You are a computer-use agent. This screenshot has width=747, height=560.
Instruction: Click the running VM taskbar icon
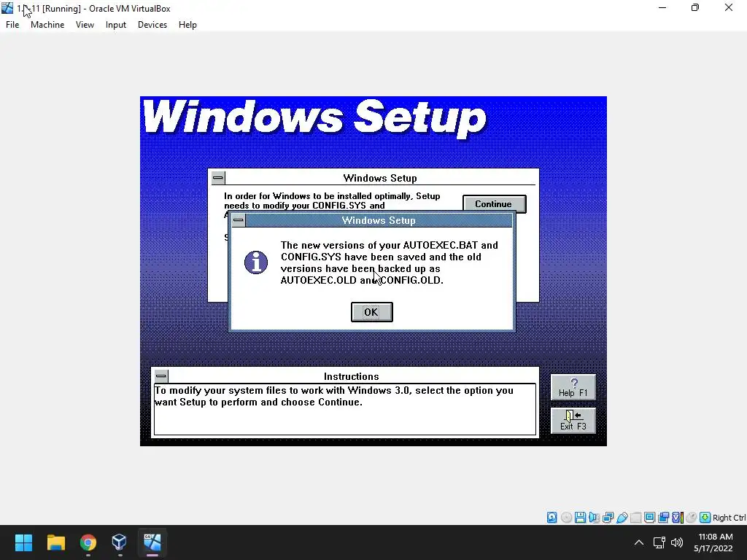click(152, 542)
